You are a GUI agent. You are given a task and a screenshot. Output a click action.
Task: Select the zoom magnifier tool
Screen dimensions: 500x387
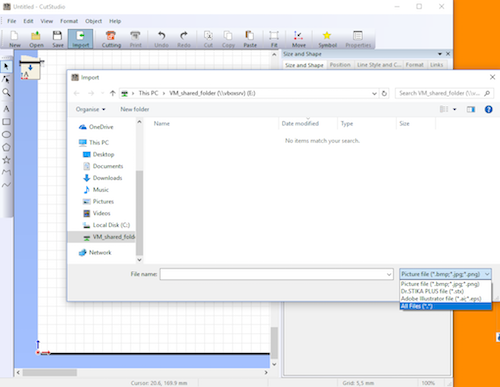click(x=6, y=92)
